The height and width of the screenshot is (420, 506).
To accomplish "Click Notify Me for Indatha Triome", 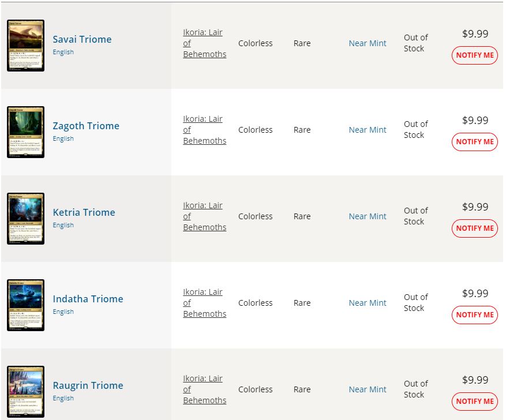I will pos(475,314).
